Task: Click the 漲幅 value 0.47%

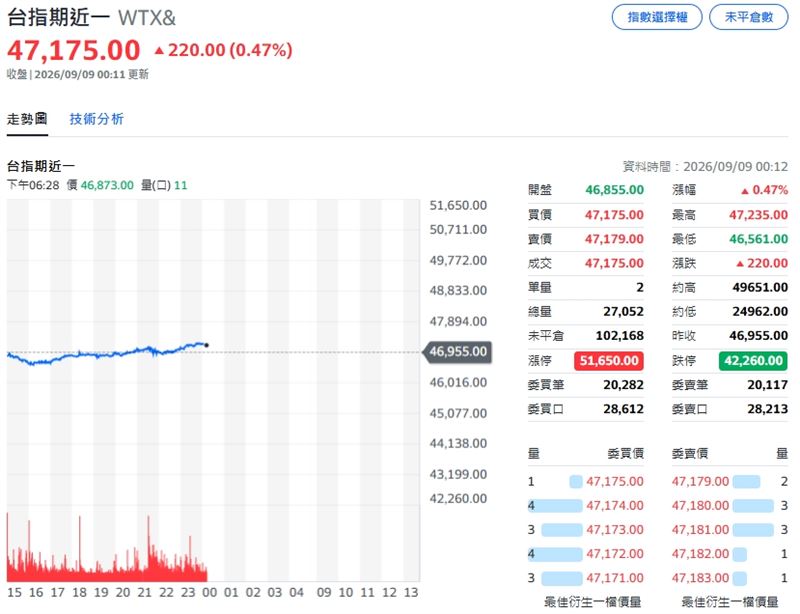Action: [764, 190]
